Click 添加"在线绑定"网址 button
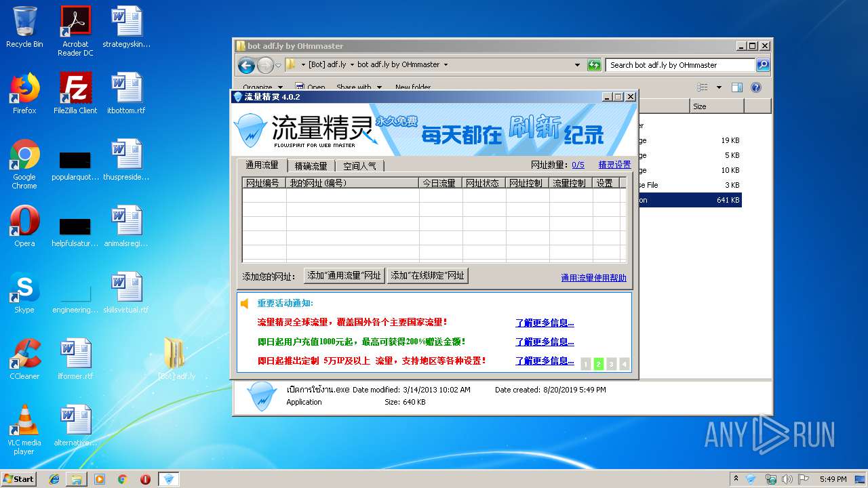Screen dimensions: 868x488 [x=427, y=276]
